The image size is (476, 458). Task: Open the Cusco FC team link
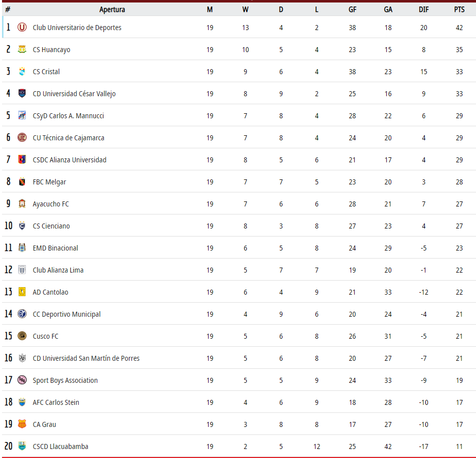point(46,336)
